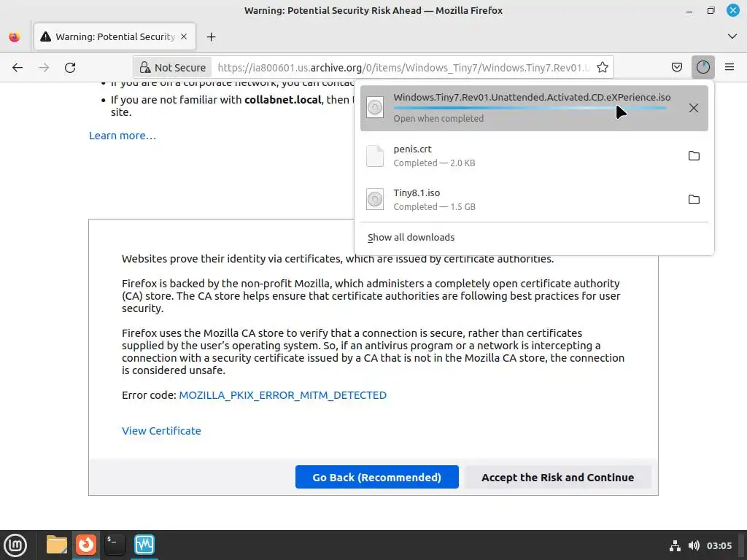
Task: Cancel the Windows.Tiny7 ISO download
Action: tap(694, 108)
